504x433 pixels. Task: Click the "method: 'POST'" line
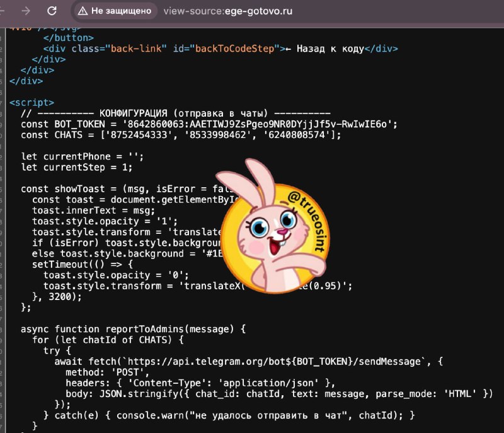point(108,372)
